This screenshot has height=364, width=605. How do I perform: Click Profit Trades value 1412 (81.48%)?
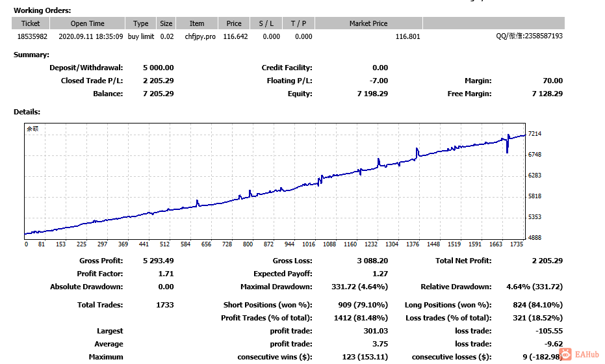(x=361, y=318)
